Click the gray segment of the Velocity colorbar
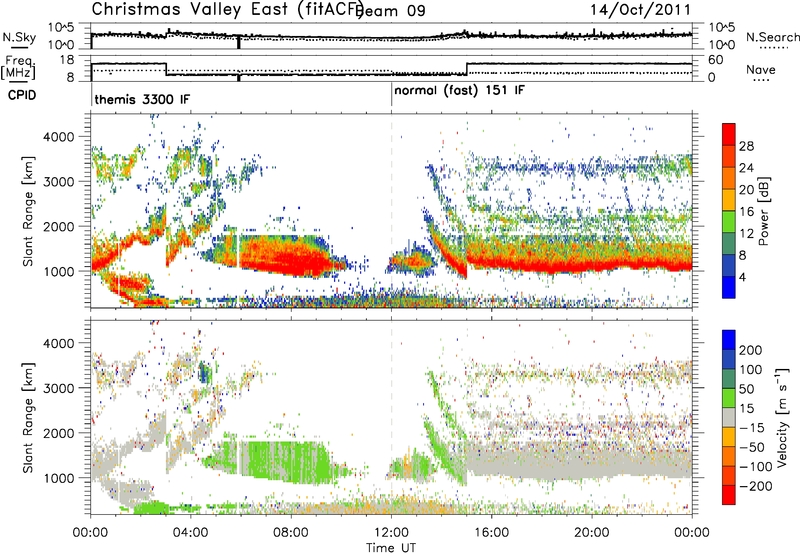800x554 pixels. 729,417
